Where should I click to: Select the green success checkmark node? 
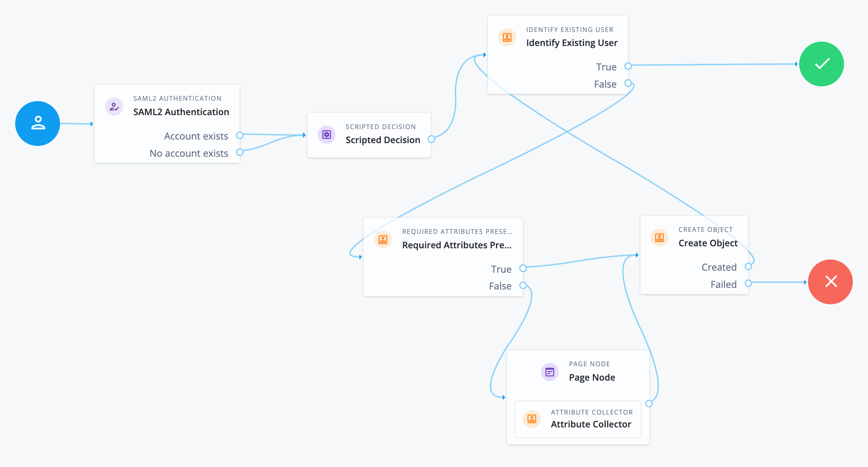[x=821, y=64]
